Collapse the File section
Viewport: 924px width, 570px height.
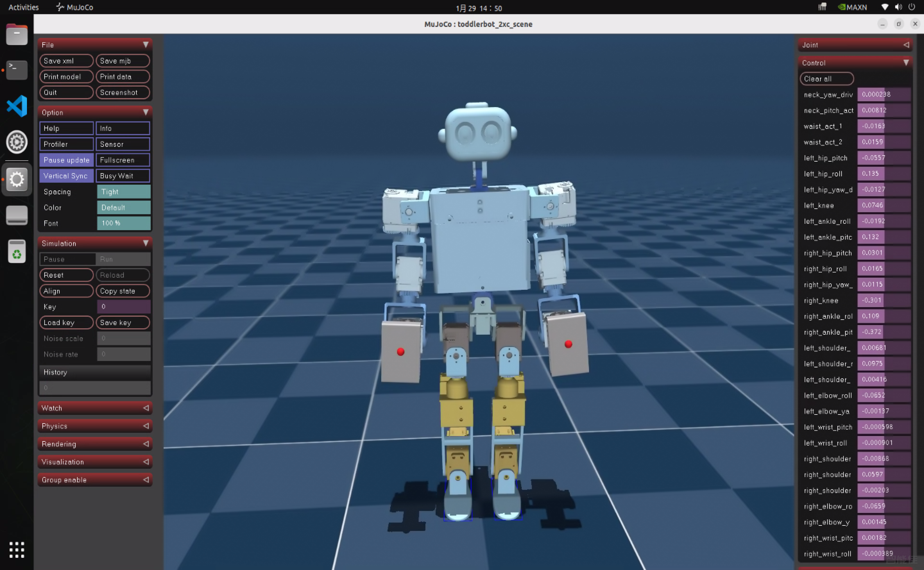(146, 45)
